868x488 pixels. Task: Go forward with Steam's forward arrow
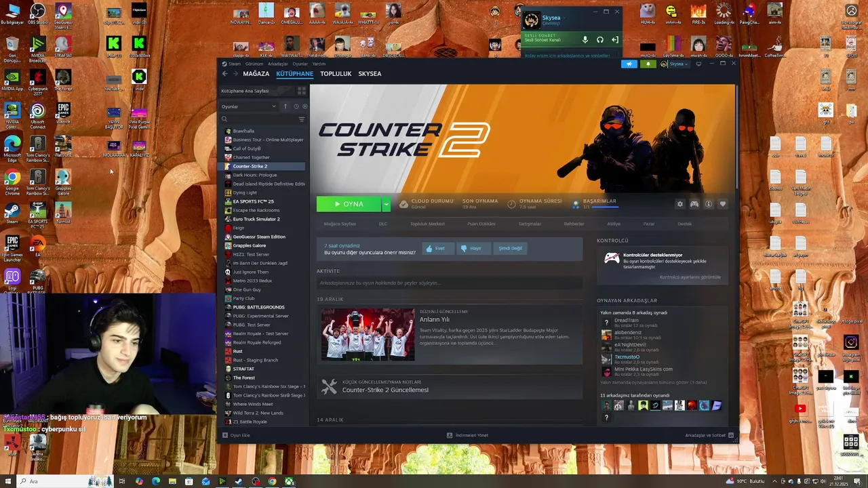point(235,74)
